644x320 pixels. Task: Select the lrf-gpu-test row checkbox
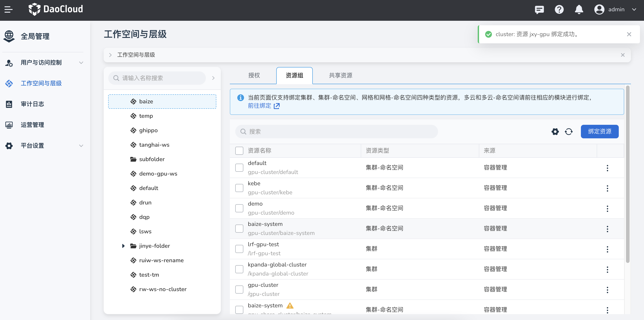point(239,249)
